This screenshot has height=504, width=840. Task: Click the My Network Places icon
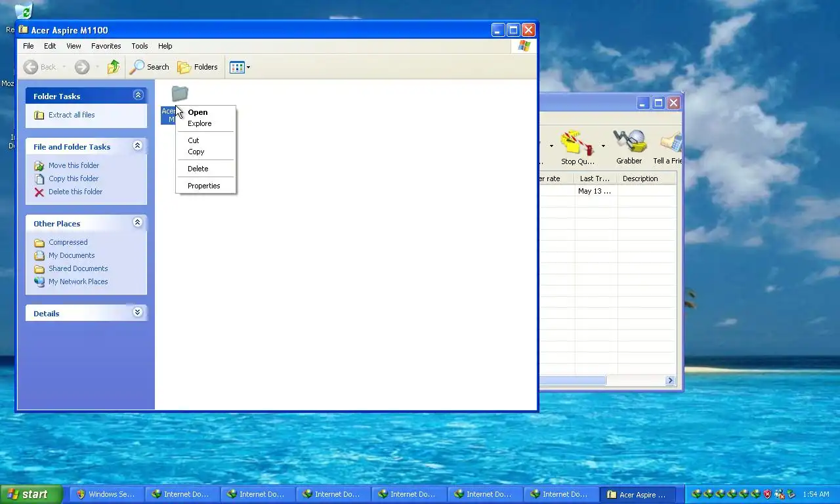[x=39, y=282]
